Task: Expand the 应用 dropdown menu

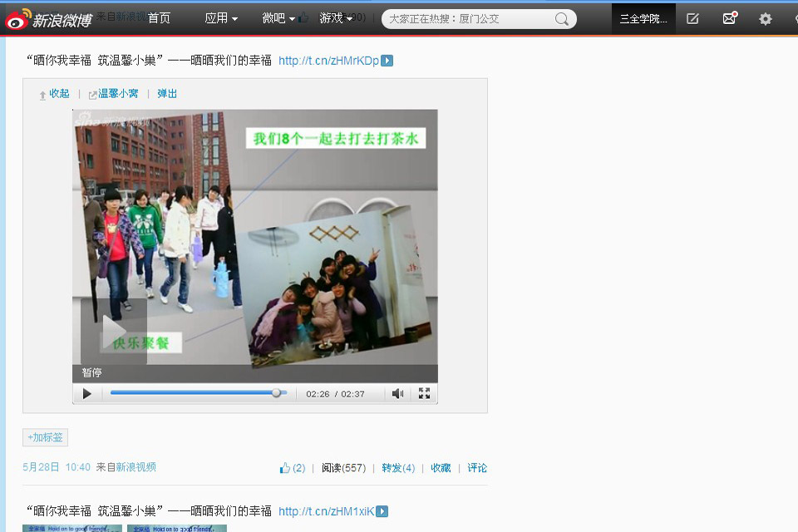Action: [221, 18]
